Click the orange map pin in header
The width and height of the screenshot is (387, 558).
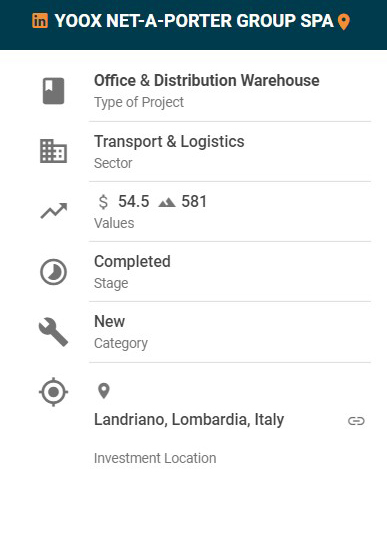[x=344, y=22]
